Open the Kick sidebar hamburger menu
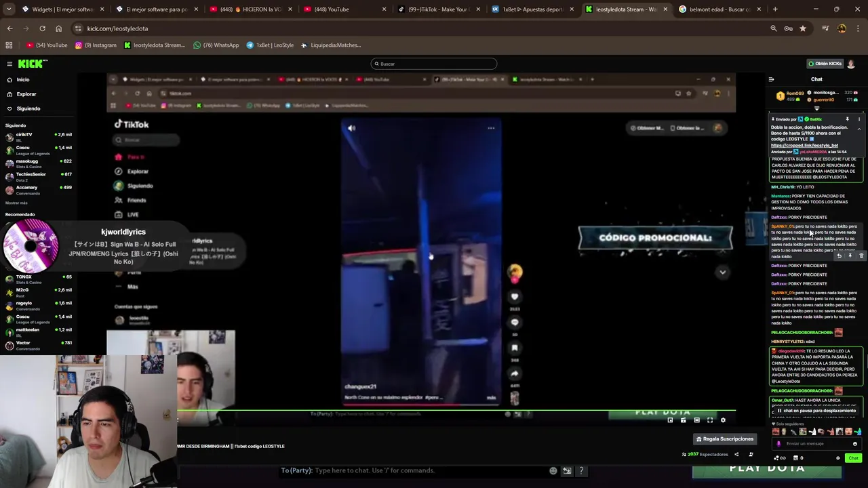The image size is (868, 488). [x=9, y=64]
